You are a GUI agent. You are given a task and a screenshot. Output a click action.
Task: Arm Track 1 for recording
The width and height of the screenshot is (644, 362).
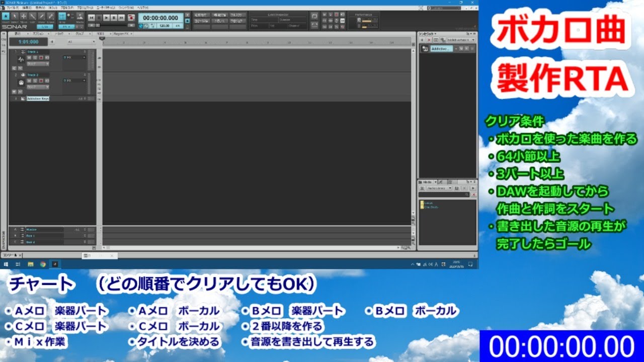point(41,58)
